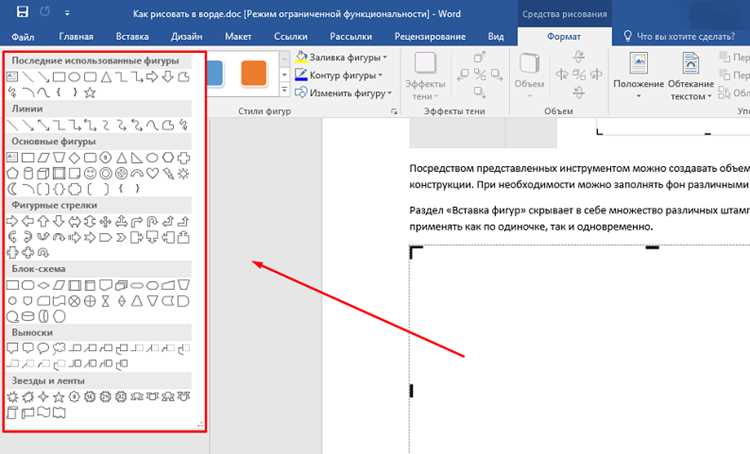The height and width of the screenshot is (454, 750).
Task: Switch to the Вставка tab
Action: coord(132,36)
